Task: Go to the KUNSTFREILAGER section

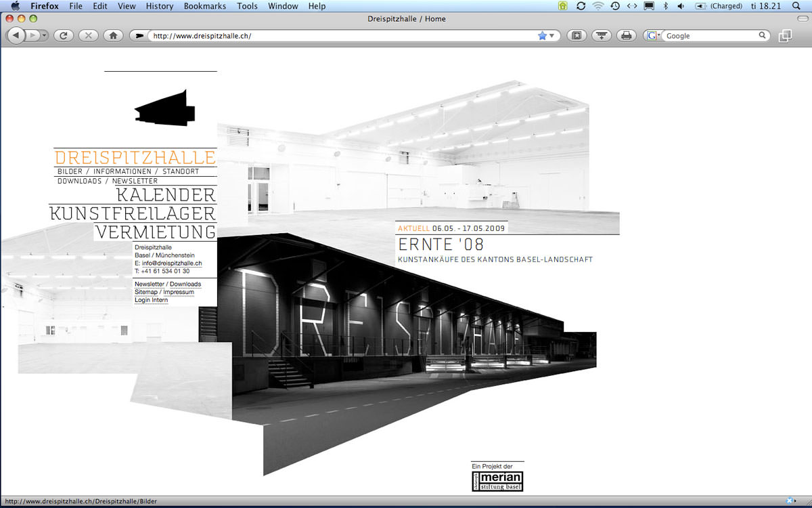Action: pos(133,213)
